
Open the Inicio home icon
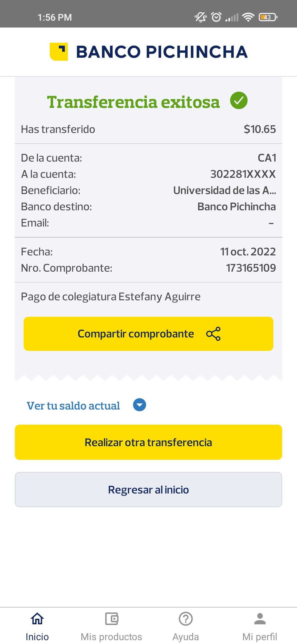tap(37, 619)
